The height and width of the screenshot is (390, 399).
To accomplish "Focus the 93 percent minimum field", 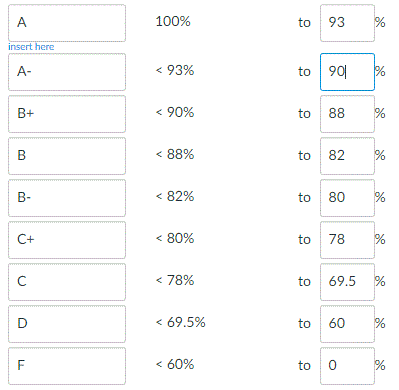I will tap(347, 23).
